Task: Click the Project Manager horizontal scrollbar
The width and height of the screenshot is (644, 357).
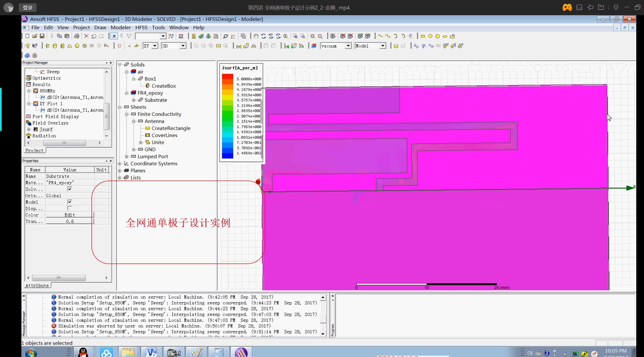Action: (x=64, y=143)
